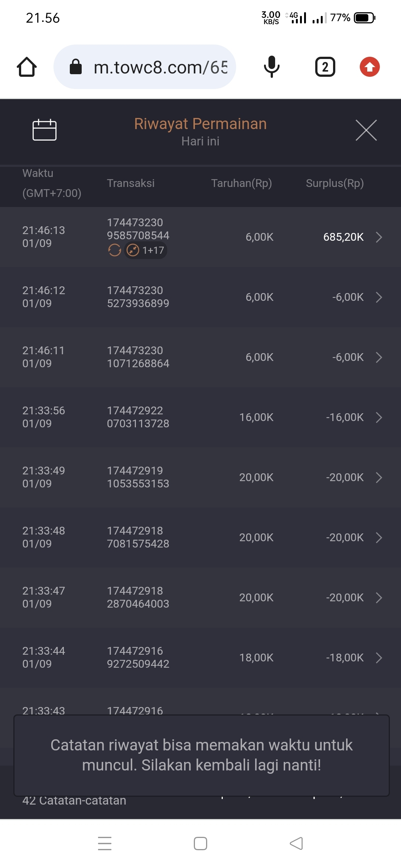Tap the 1+17 free spin badge

click(146, 250)
